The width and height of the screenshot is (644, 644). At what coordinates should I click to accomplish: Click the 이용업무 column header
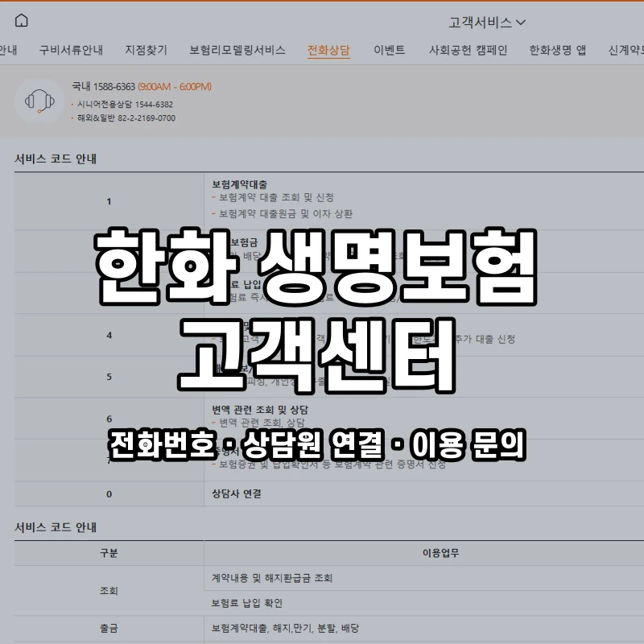point(440,553)
